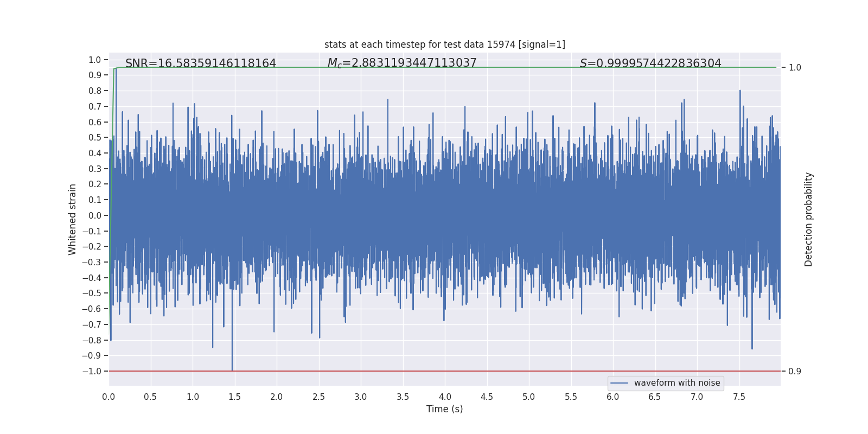The height and width of the screenshot is (434, 868).
Task: Select the 0.7 tick on the whitened strain axis
Action: click(x=95, y=106)
